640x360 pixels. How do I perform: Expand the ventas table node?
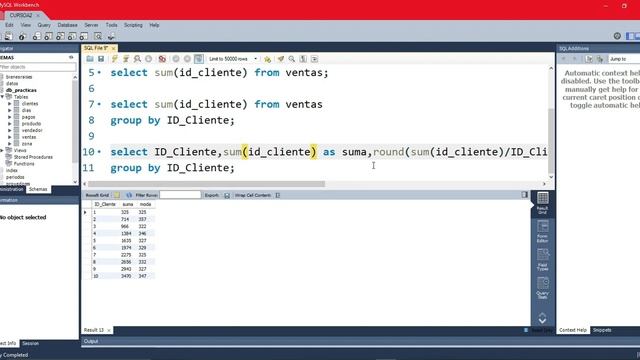[10, 137]
